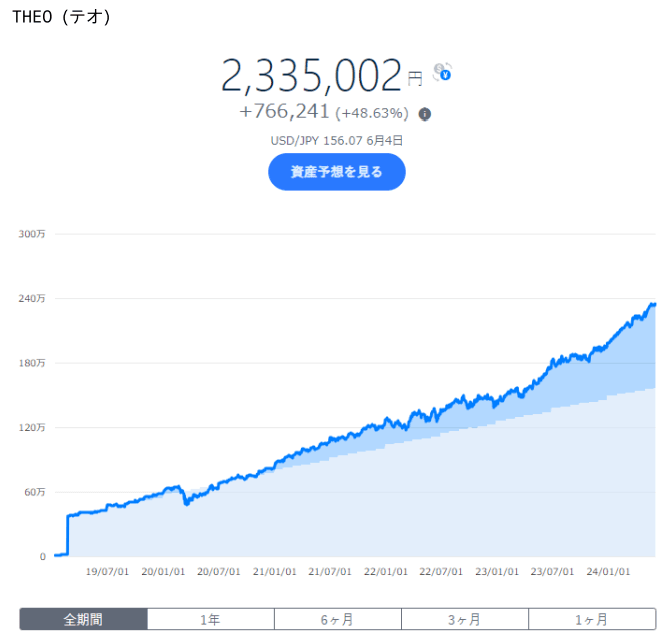This screenshot has width=666, height=639.
Task: Click the latest peak at the chart line's right end
Action: (x=653, y=304)
